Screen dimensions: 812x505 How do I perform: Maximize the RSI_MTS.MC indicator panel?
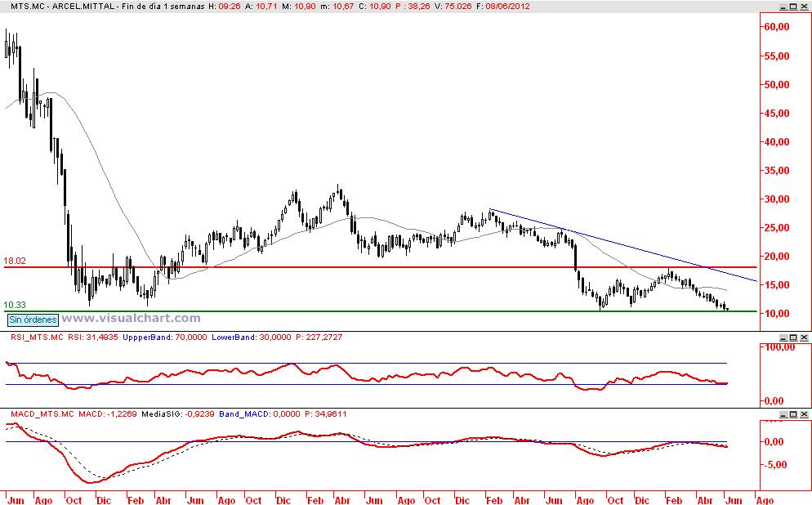coord(793,337)
